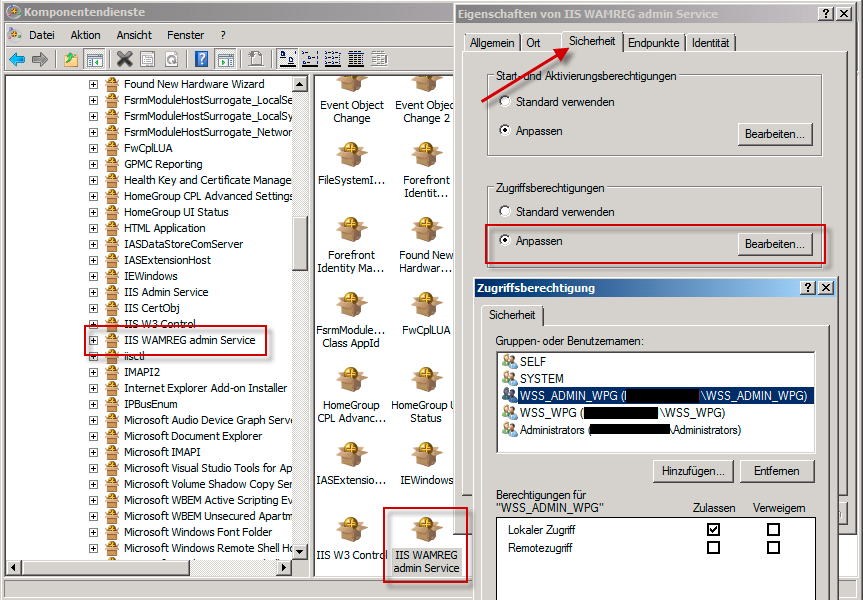Screen dimensions: 863x600
Task: Click the grayed status view icon
Action: (x=379, y=59)
